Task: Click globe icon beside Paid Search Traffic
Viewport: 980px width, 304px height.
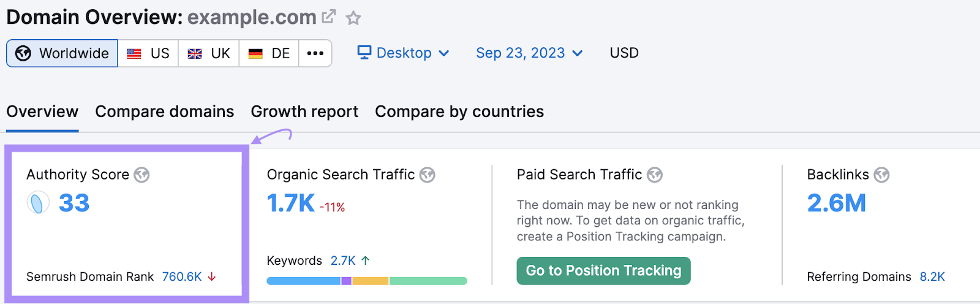Action: coord(655,175)
